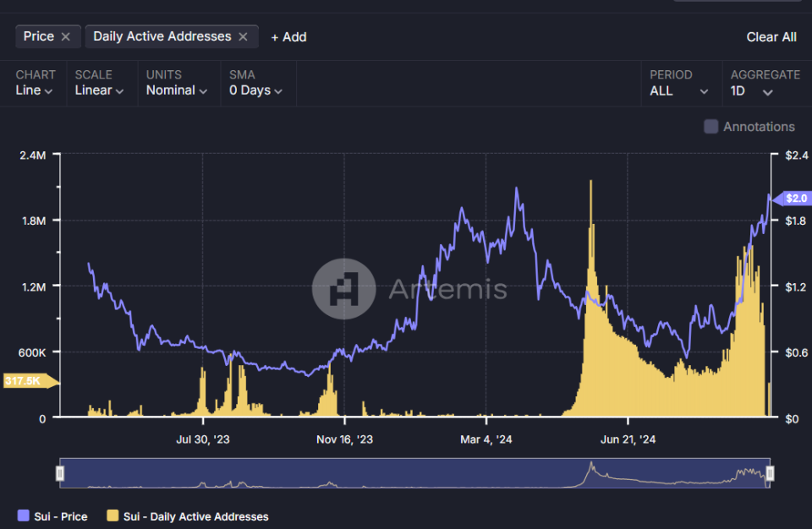
Task: Click the yellow 317.5K axis flag
Action: tap(25, 381)
